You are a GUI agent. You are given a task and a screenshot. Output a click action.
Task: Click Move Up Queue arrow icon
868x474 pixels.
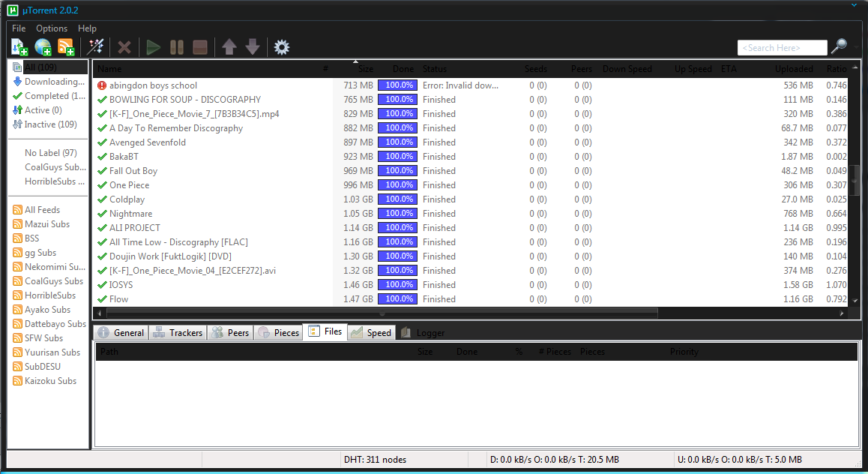pyautogui.click(x=229, y=47)
